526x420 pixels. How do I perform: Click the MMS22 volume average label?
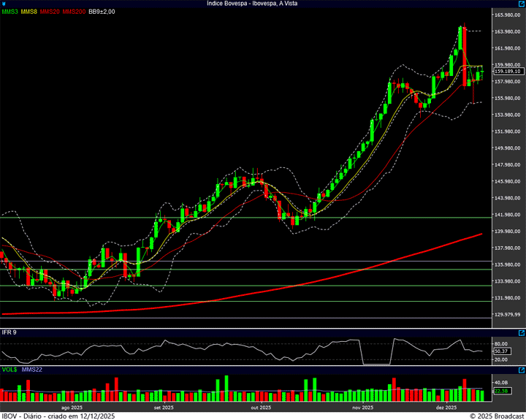click(x=32, y=370)
